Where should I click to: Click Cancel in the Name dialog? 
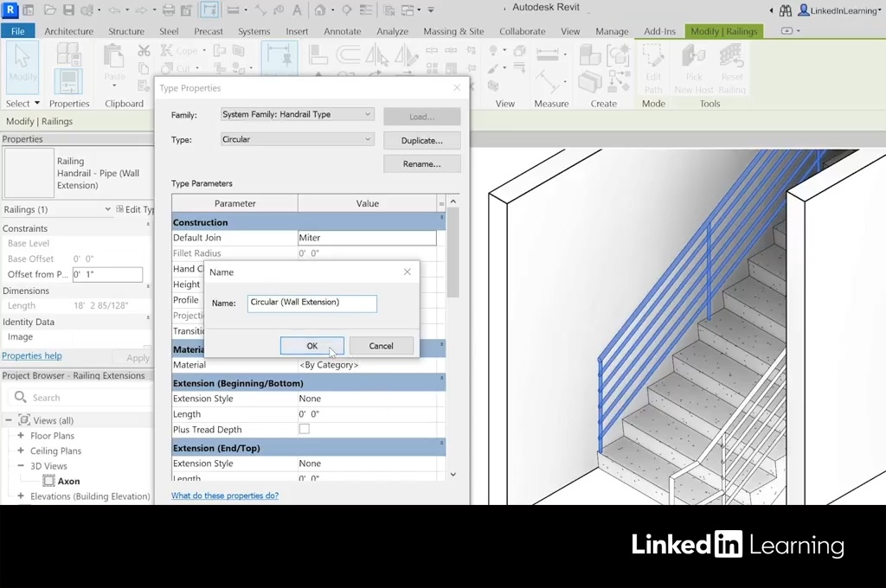coord(381,346)
